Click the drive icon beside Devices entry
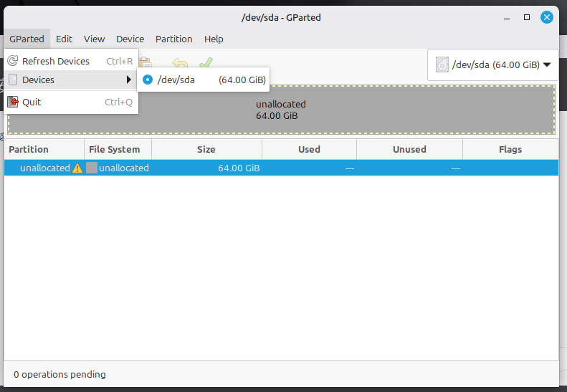 pos(13,80)
